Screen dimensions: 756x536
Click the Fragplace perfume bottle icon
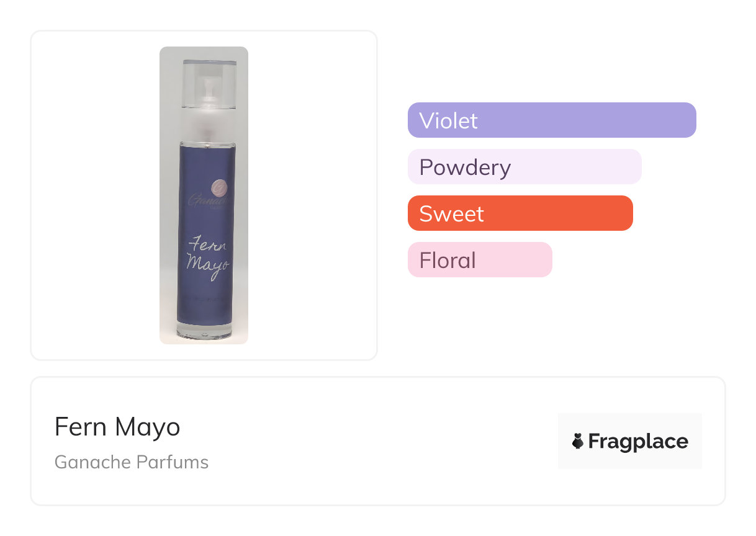tap(578, 441)
